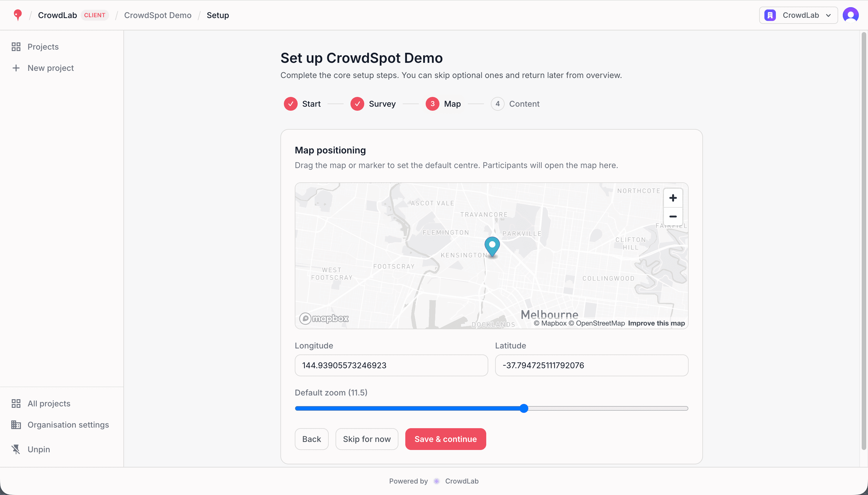Screen dimensions: 868x495
Task: Click the ASCOT VALE label on map
Action: pos(433,203)
